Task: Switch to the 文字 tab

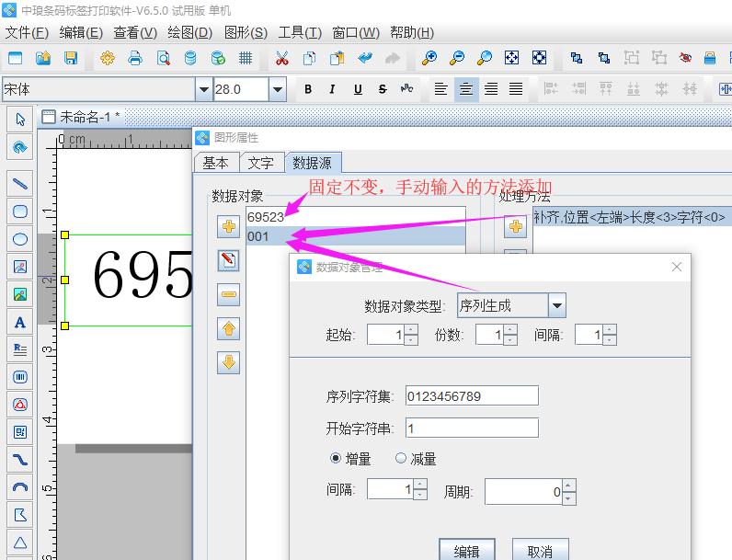Action: (260, 163)
